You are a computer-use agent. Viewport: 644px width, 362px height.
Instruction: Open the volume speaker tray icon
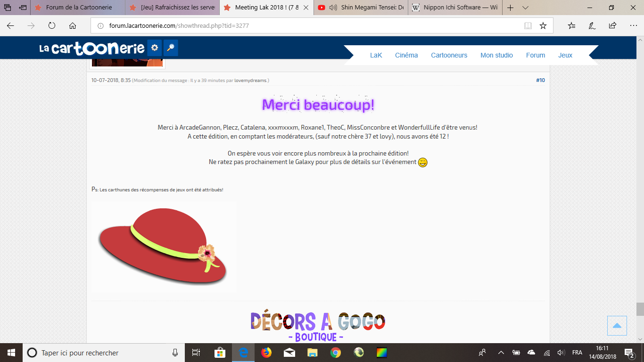561,353
